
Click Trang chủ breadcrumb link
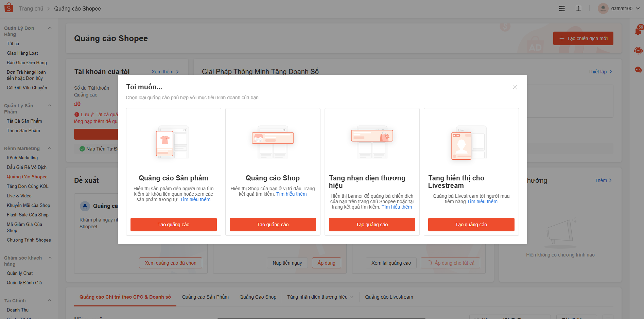click(31, 8)
